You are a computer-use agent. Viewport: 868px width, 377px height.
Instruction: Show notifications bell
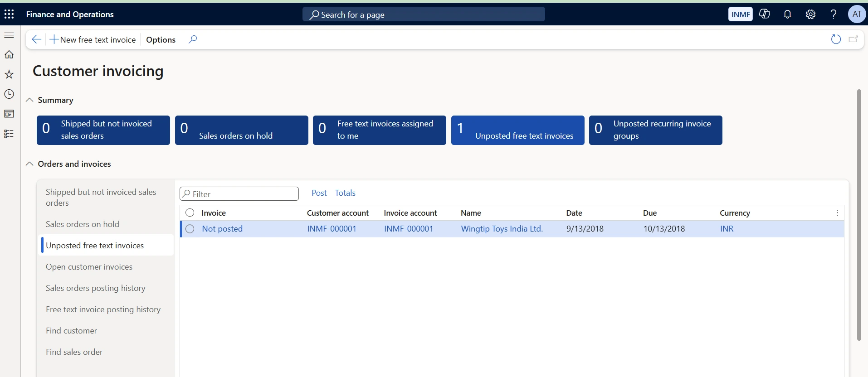pos(788,14)
